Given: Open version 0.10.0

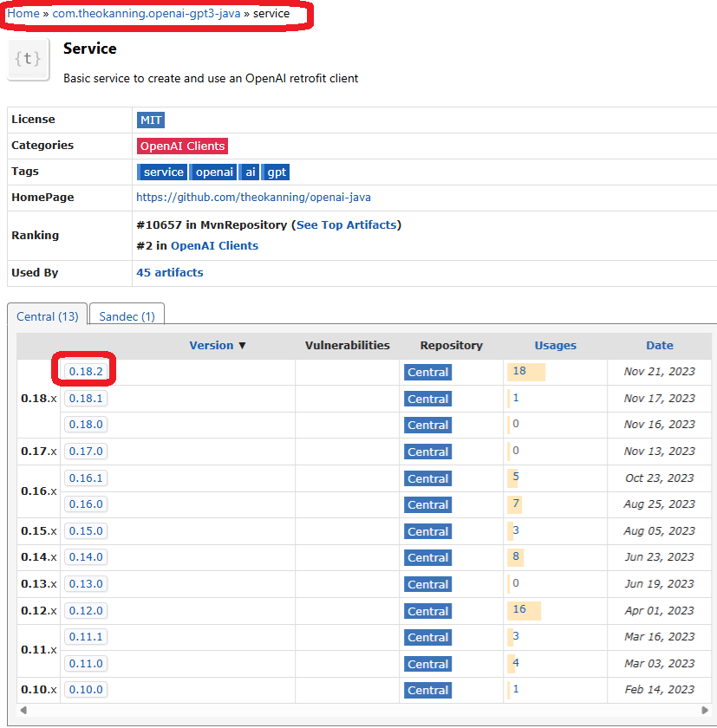Looking at the screenshot, I should click(x=86, y=690).
